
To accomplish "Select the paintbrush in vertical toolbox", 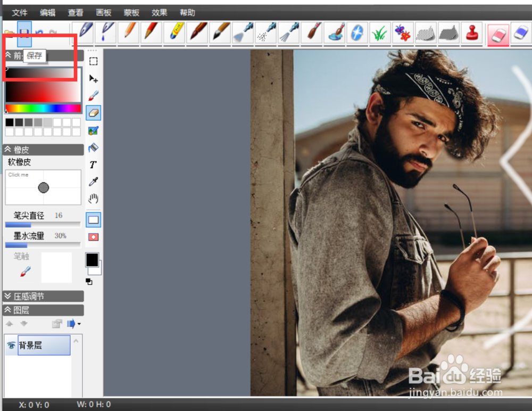I will (x=93, y=96).
